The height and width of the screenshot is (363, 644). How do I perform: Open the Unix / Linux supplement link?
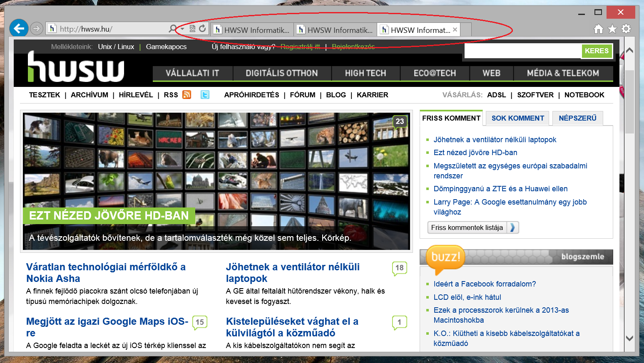[x=116, y=47]
